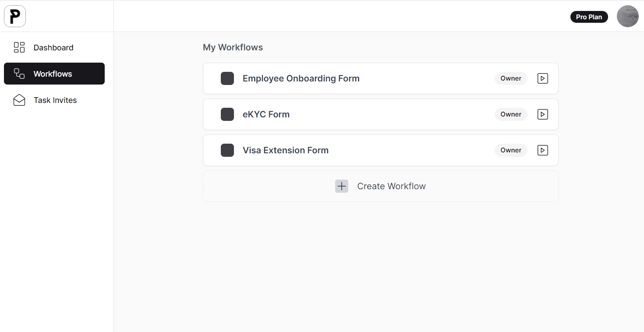644x332 pixels.
Task: Open the user profile avatar
Action: click(628, 16)
